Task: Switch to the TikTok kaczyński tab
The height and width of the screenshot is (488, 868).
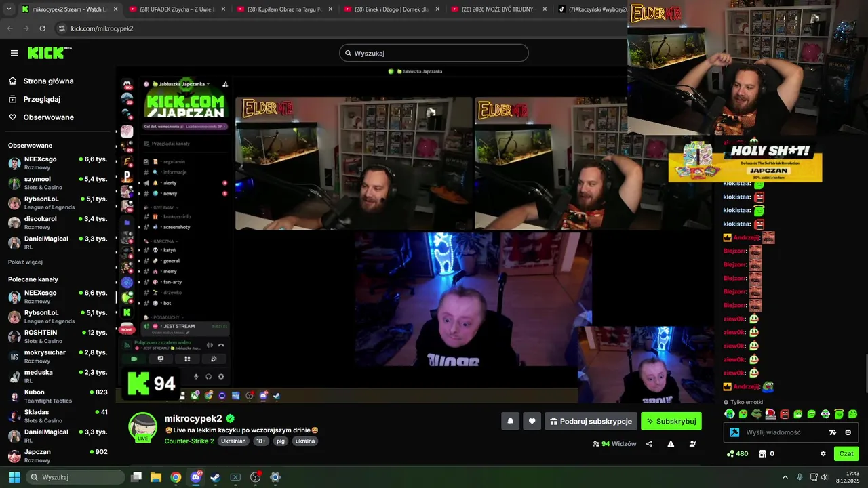Action: point(591,9)
